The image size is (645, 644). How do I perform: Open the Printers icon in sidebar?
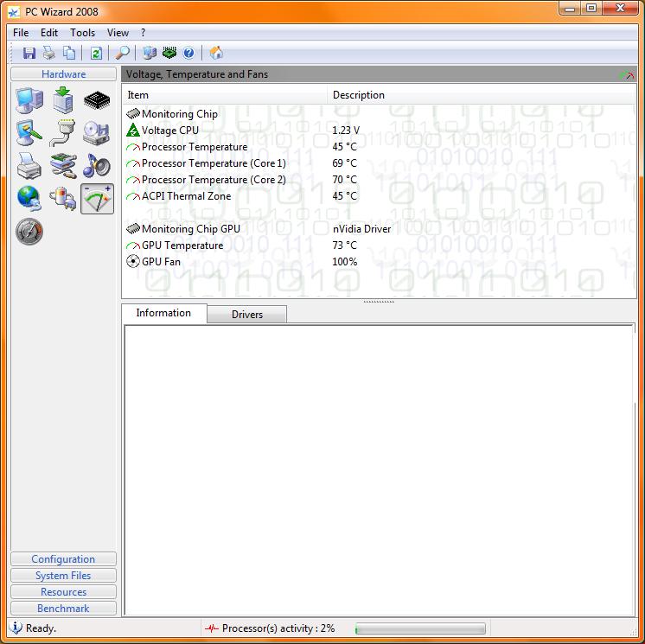coord(29,165)
